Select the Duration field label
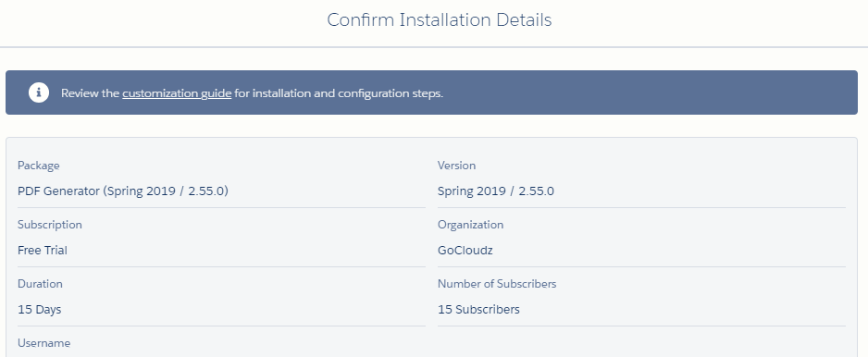 [40, 283]
